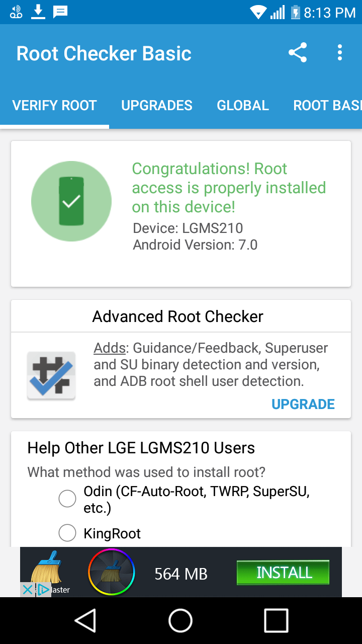Tap the green phone checkmark icon
This screenshot has height=644, width=362.
[x=71, y=201]
